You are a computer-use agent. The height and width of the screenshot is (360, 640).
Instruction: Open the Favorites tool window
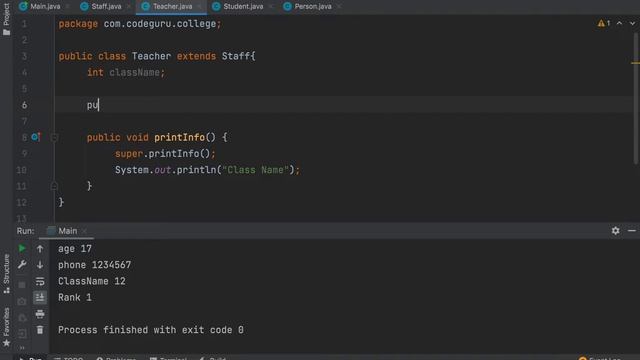pyautogui.click(x=6, y=327)
